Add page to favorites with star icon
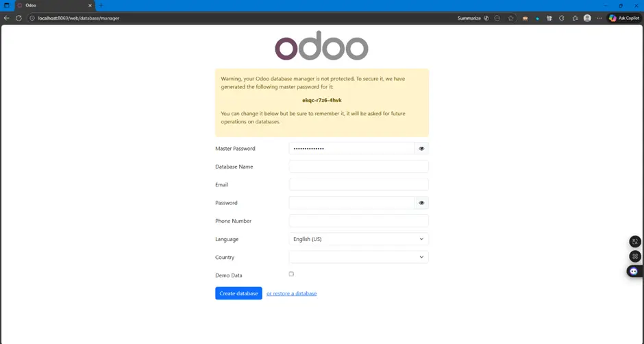Viewport: 644px width, 344px height. [510, 18]
